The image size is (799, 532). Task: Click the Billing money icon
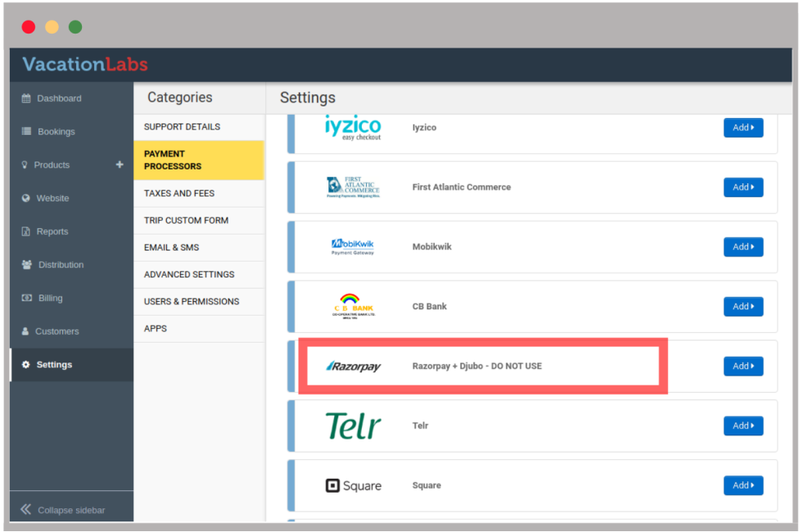[x=26, y=298]
